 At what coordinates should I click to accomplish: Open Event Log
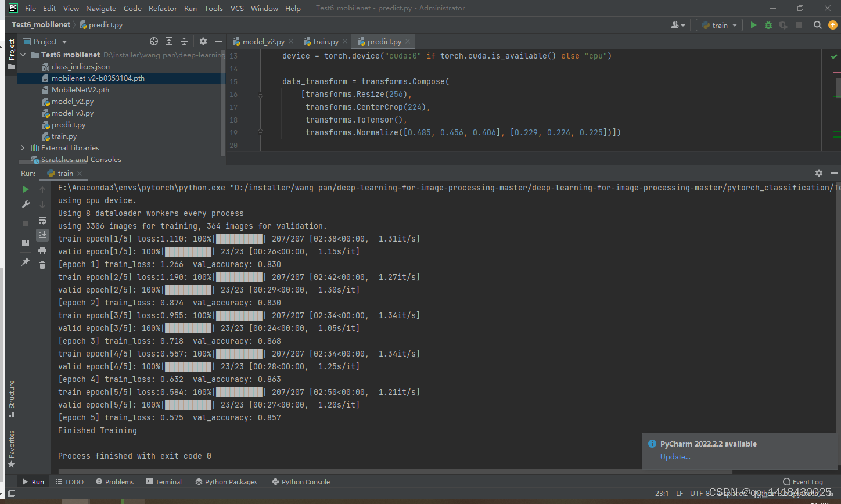coord(803,482)
